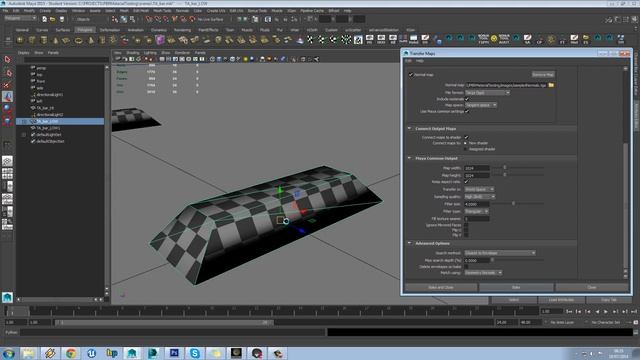Viewport: 640px width, 360px height.
Task: Click the Close button in Transfer Maps
Action: point(592,287)
